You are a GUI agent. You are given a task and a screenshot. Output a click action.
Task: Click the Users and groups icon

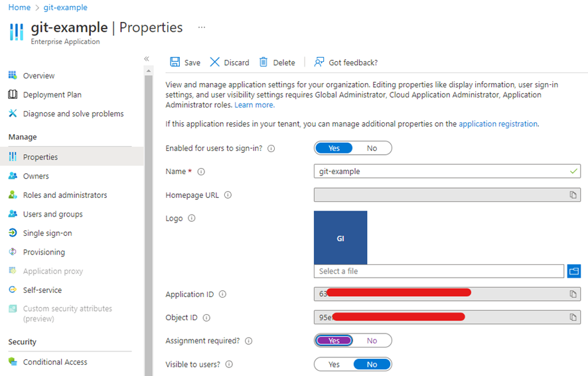pyautogui.click(x=13, y=213)
